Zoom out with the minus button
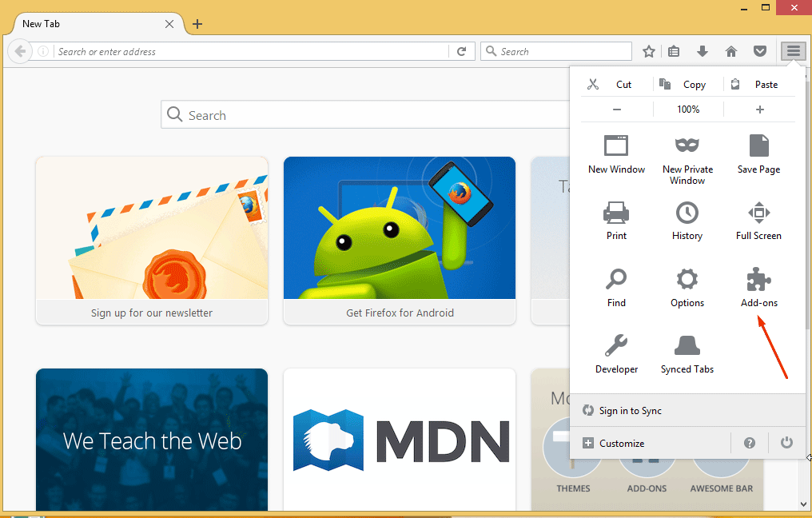Viewport: 812px width, 518px height. [617, 110]
